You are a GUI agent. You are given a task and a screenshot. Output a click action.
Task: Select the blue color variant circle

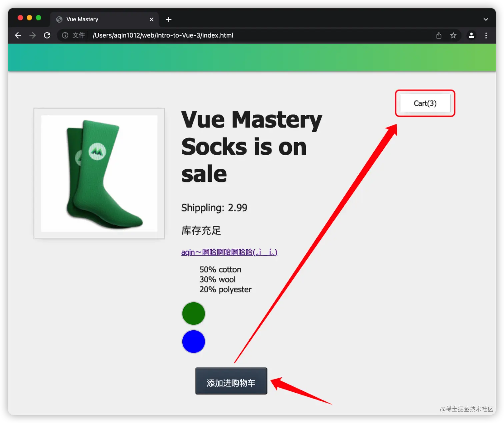tap(193, 341)
